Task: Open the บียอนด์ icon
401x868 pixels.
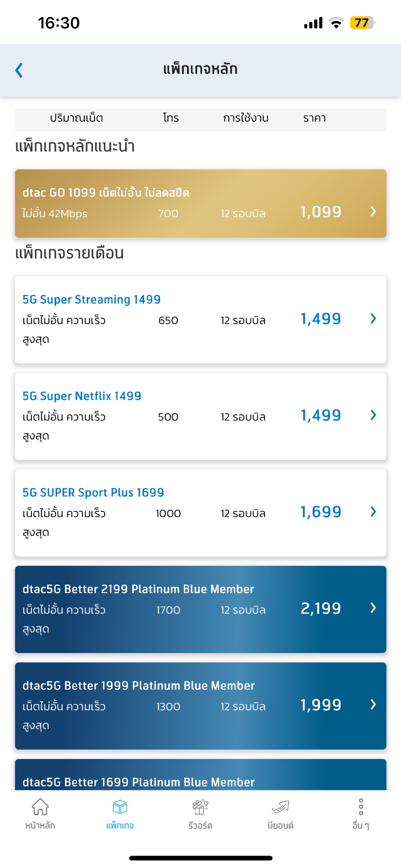Action: [x=280, y=807]
